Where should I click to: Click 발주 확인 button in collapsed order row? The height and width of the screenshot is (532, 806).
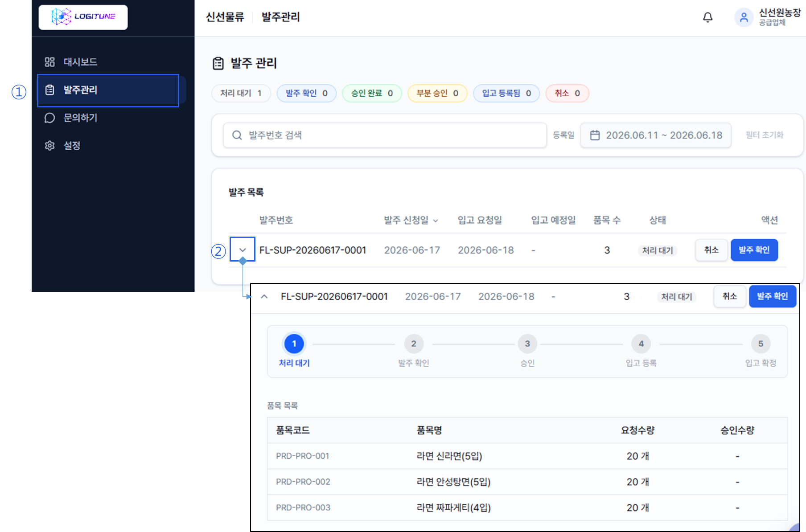[754, 250]
